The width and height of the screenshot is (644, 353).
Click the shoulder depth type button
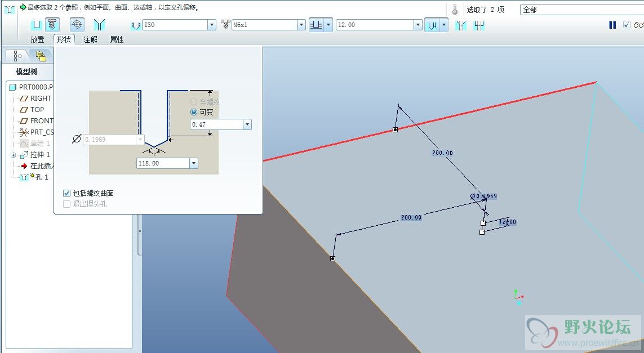[432, 25]
